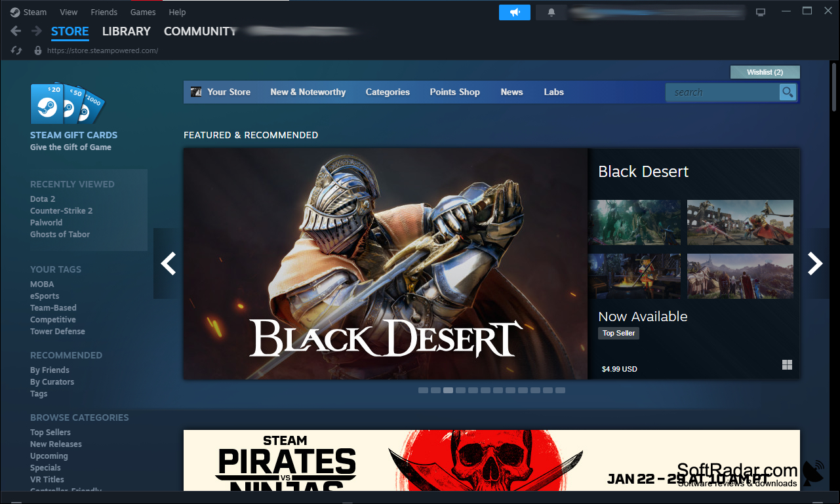Show previous featured game arrow

click(169, 263)
